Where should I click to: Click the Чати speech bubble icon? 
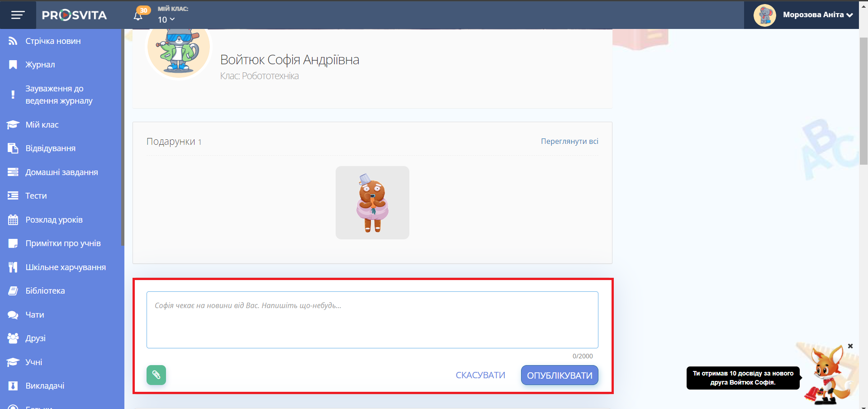[13, 315]
